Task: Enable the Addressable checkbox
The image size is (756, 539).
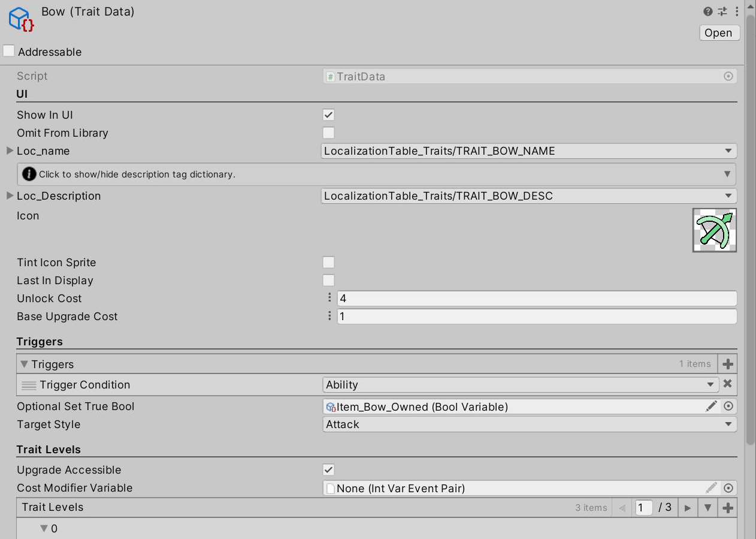Action: (x=9, y=52)
